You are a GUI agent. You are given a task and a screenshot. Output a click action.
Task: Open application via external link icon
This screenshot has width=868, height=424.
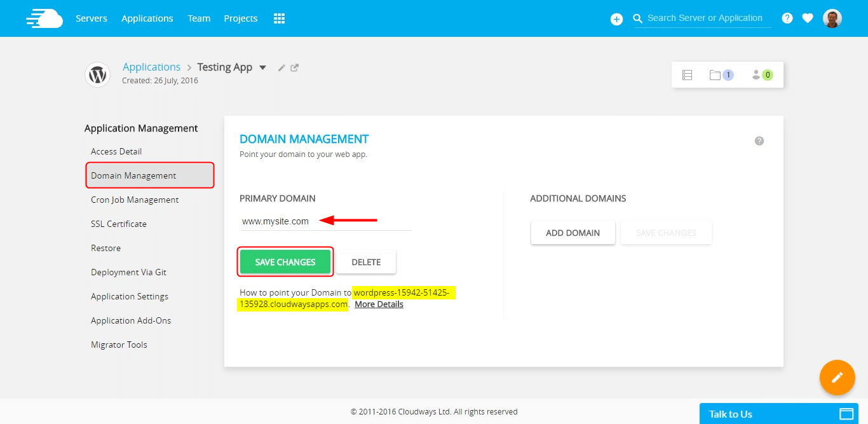click(295, 67)
